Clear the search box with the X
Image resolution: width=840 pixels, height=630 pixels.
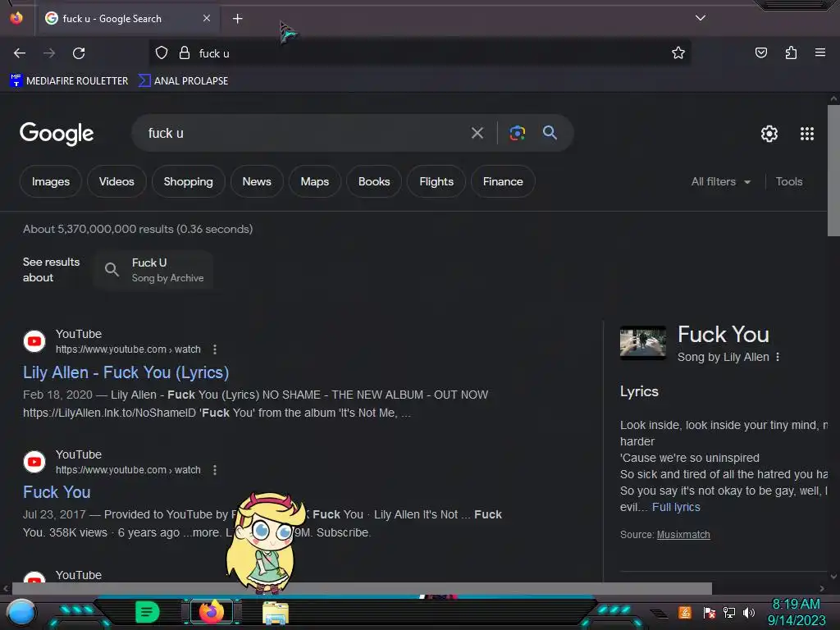coord(477,133)
